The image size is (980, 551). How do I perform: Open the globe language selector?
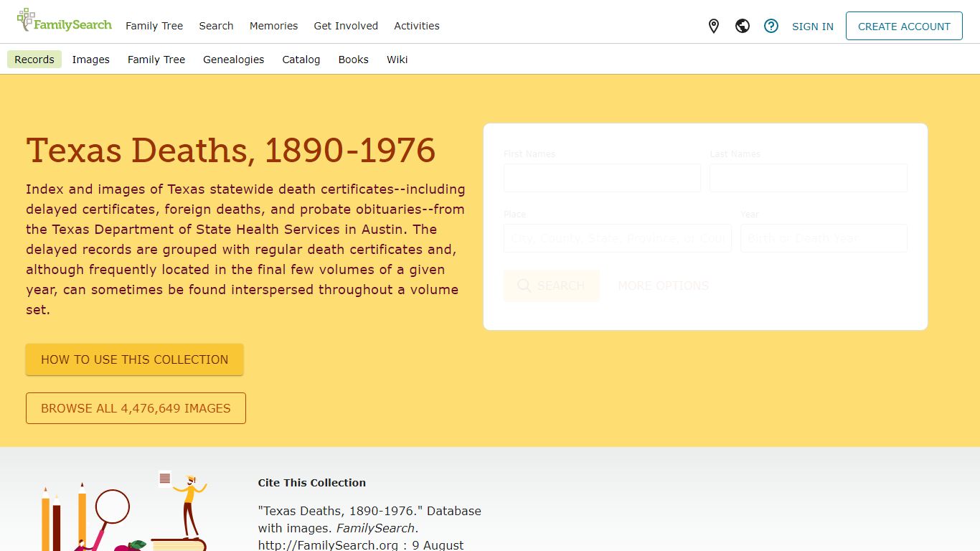coord(743,27)
